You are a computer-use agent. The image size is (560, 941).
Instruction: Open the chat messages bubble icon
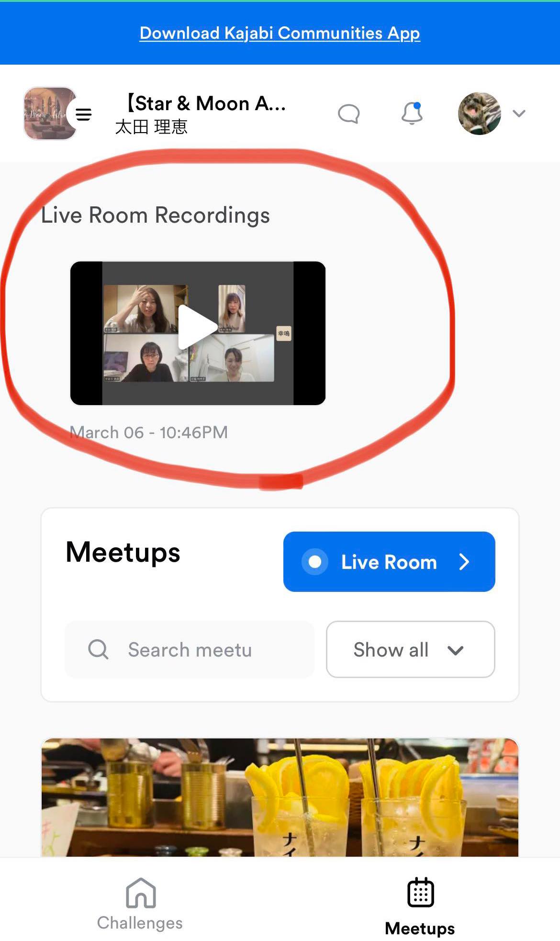[x=348, y=114]
